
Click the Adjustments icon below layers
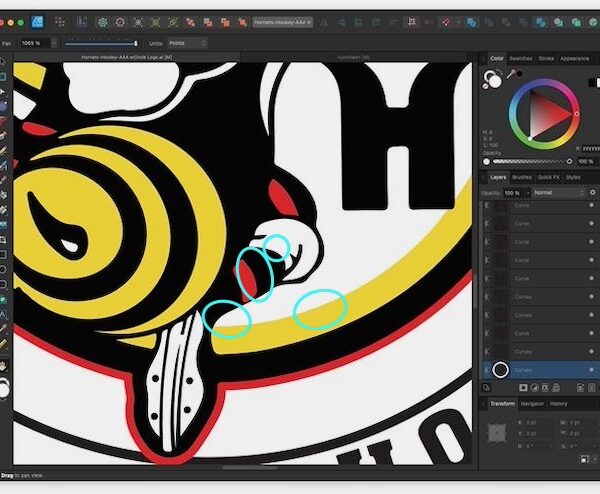(x=535, y=388)
